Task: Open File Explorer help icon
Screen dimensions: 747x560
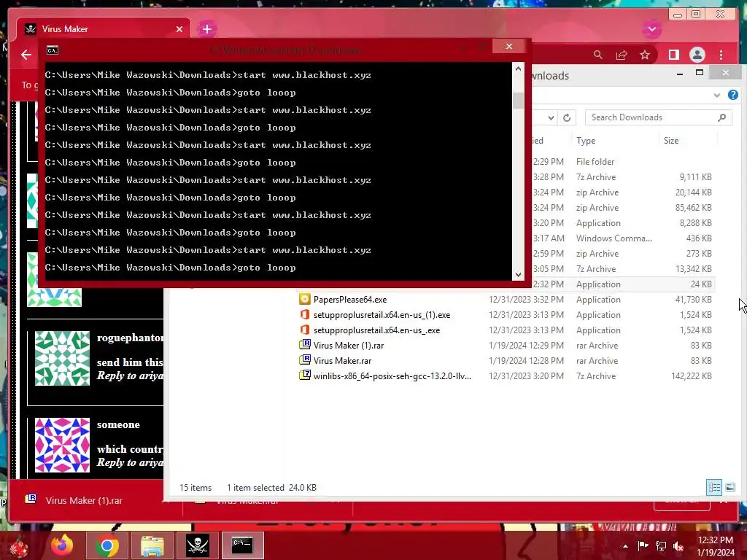Action: [x=732, y=95]
